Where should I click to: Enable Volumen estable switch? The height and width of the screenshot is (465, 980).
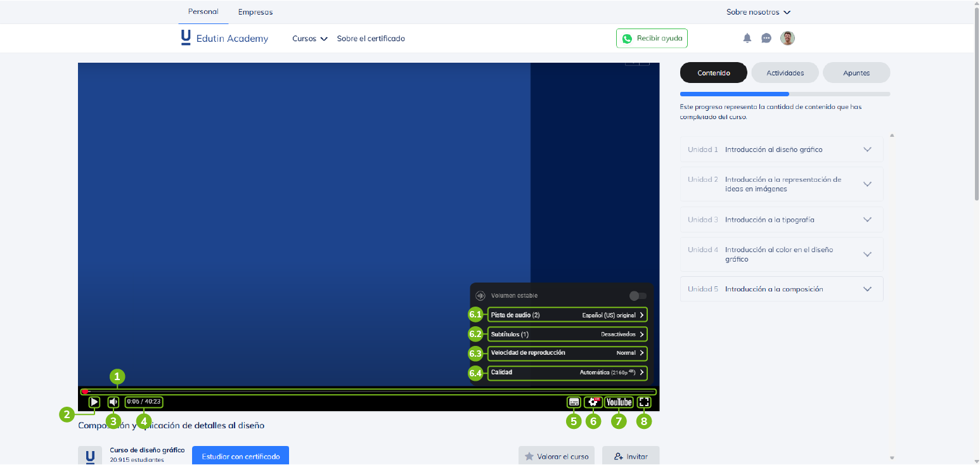click(x=638, y=296)
